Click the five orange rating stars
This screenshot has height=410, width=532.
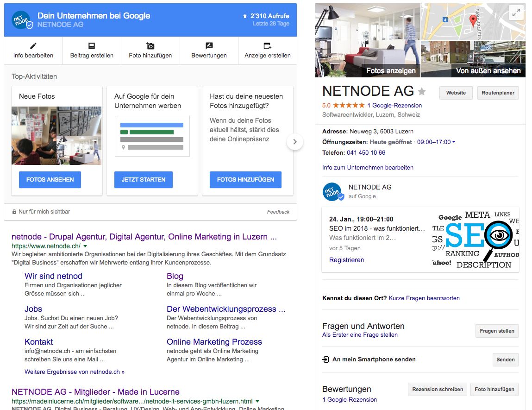[x=349, y=105]
